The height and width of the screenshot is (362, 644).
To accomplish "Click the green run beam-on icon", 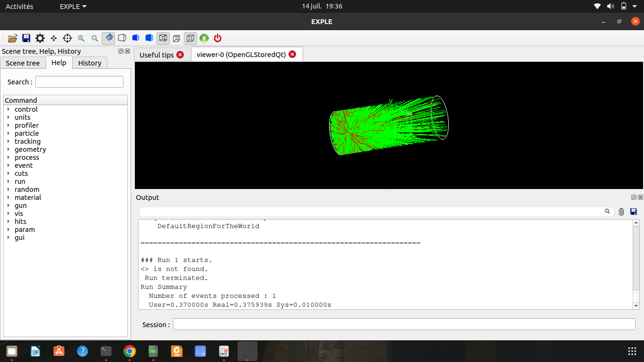I will [204, 38].
